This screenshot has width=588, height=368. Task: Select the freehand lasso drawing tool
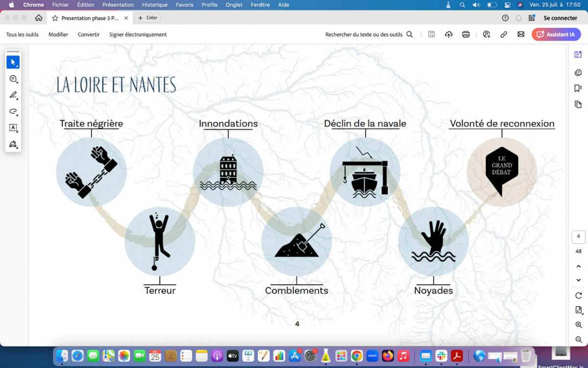[x=13, y=111]
